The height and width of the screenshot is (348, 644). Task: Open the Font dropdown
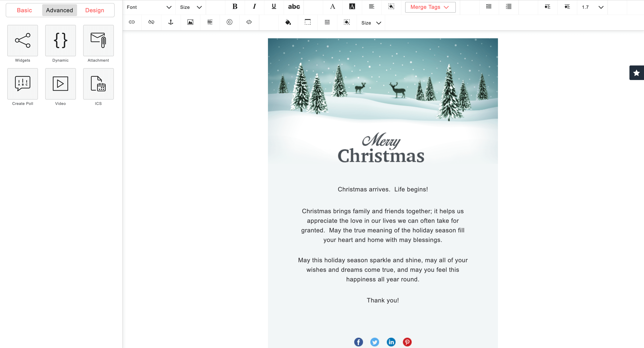pyautogui.click(x=149, y=7)
